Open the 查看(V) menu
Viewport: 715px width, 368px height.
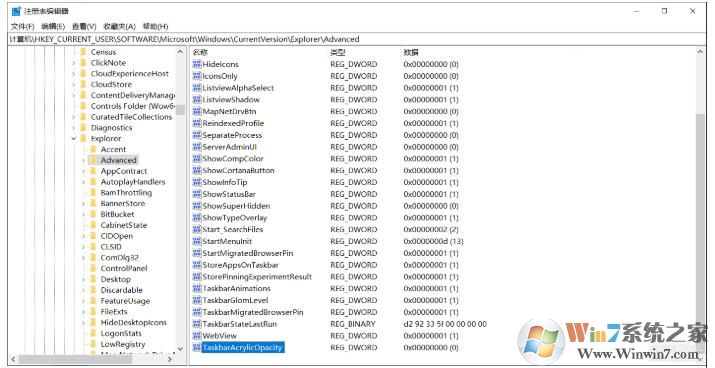click(84, 26)
